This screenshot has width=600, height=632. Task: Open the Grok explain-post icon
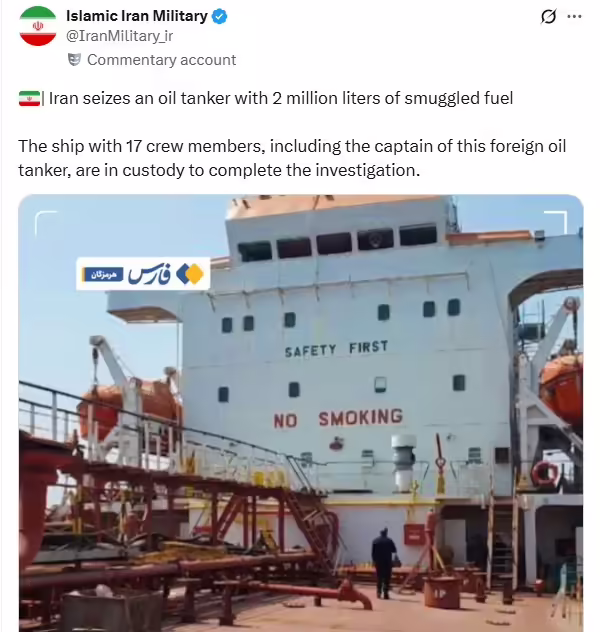tap(548, 17)
